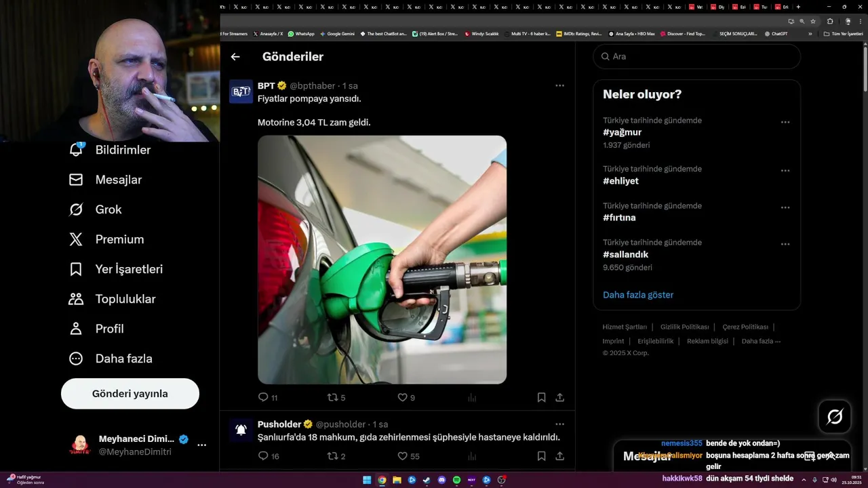
Task: Open the Windows Start button
Action: click(367, 480)
